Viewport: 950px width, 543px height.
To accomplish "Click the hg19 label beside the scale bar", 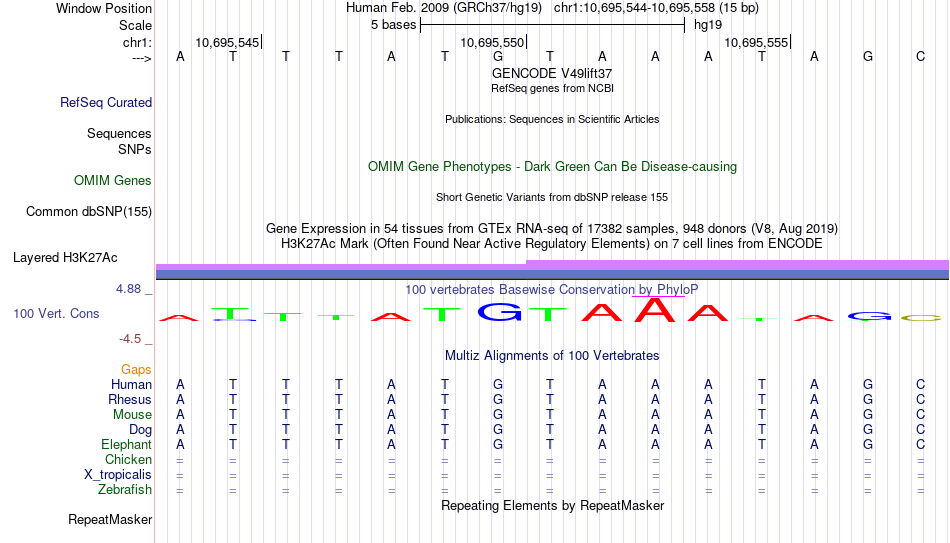I will coord(708,25).
